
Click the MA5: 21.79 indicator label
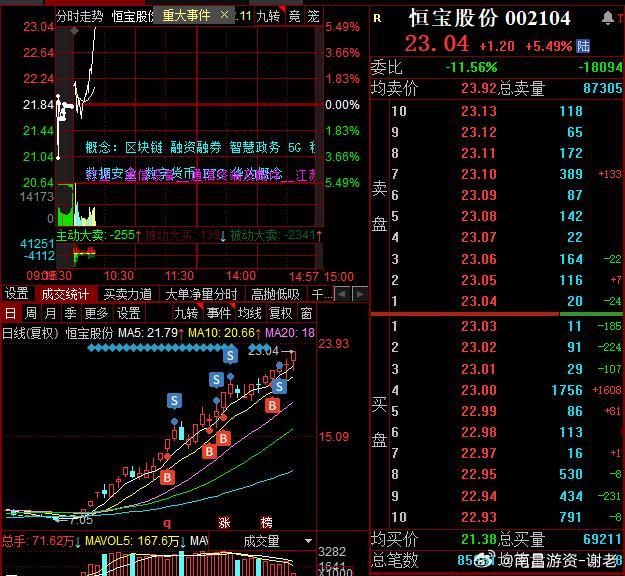(151, 332)
